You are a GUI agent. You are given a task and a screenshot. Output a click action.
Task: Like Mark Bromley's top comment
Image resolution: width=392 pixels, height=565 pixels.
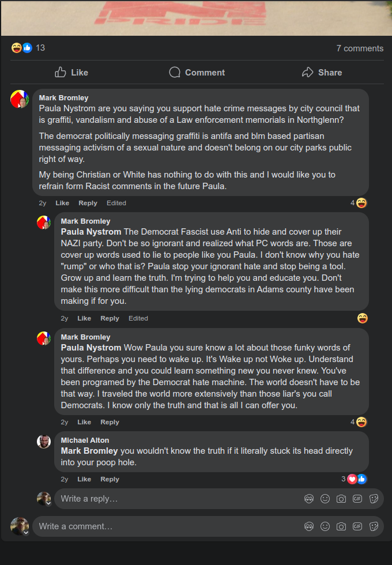(x=62, y=203)
